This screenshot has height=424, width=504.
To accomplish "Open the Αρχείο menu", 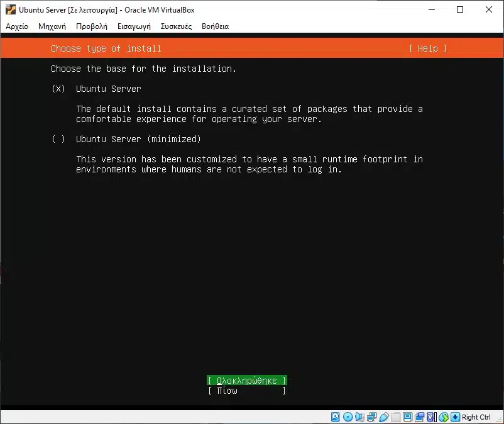I will (x=17, y=26).
